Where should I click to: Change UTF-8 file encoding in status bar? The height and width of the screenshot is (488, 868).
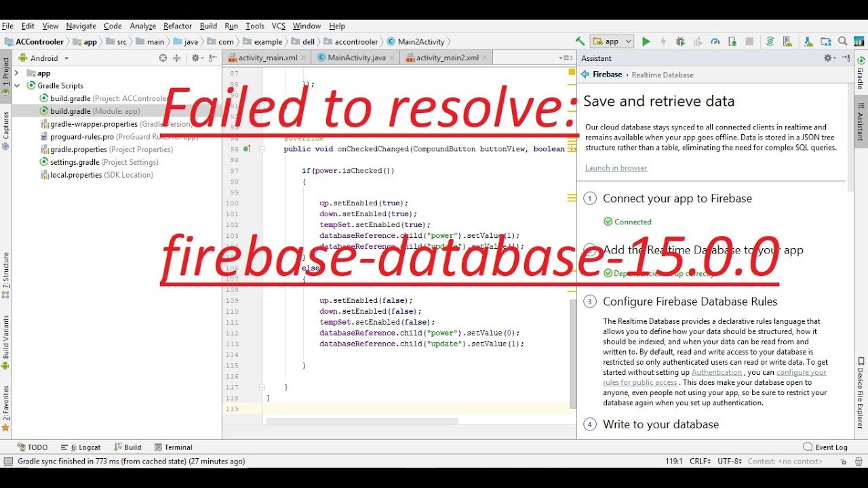730,461
